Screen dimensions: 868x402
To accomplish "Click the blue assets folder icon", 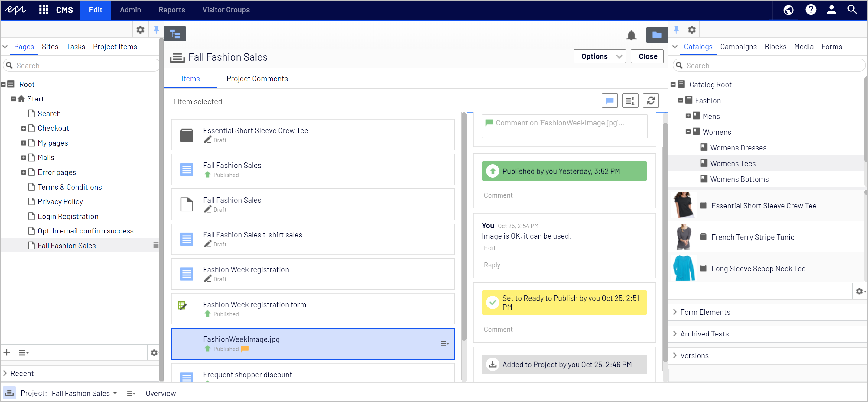I will (x=656, y=35).
